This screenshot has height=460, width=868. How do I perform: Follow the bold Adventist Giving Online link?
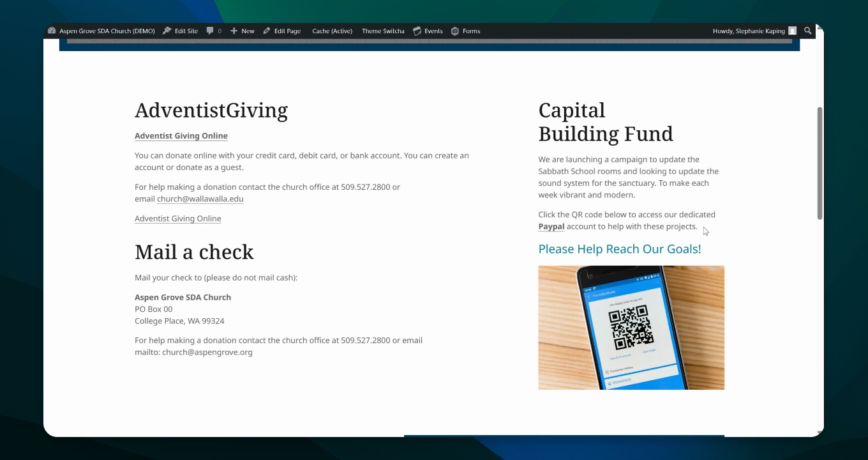(x=181, y=135)
